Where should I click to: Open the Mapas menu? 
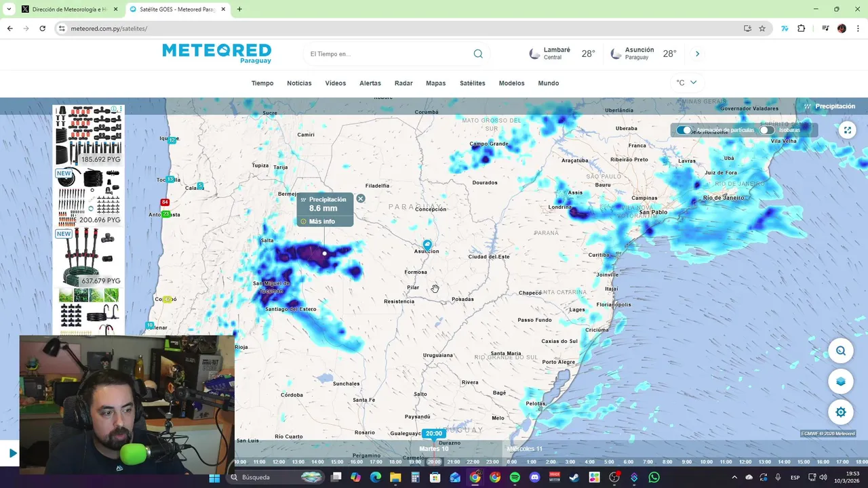pyautogui.click(x=435, y=83)
